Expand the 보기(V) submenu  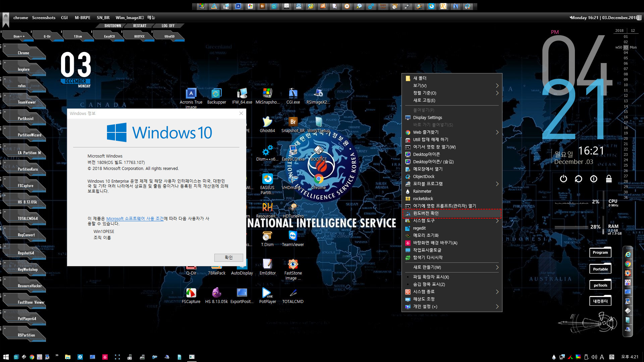pyautogui.click(x=452, y=85)
